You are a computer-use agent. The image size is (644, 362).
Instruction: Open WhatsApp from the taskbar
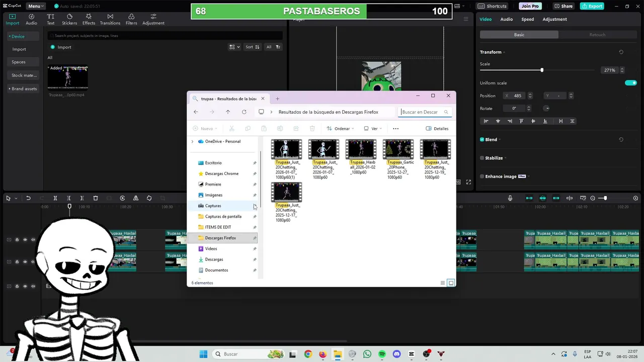pyautogui.click(x=367, y=354)
